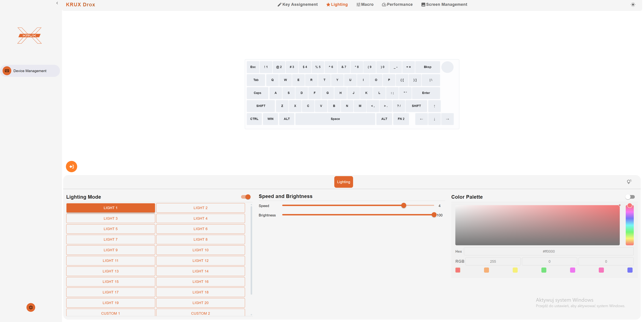Click the Speed slider handle

pyautogui.click(x=403, y=205)
